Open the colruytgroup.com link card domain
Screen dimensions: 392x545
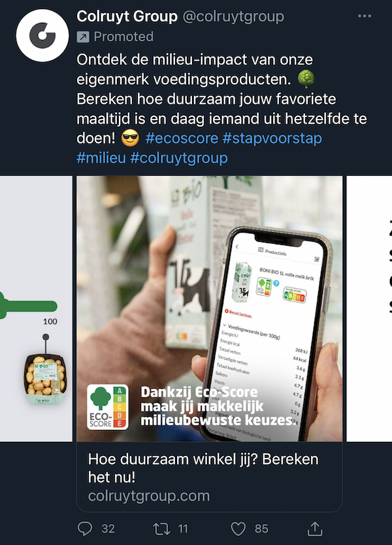[149, 495]
